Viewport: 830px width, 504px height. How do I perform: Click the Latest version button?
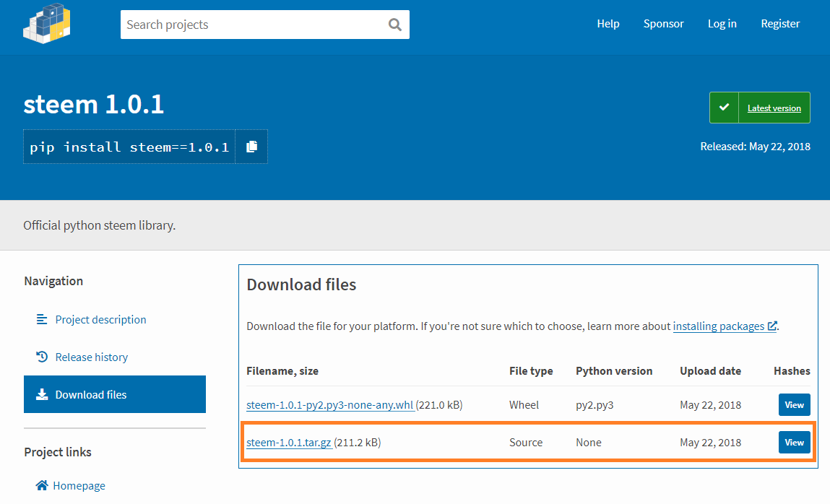(774, 108)
